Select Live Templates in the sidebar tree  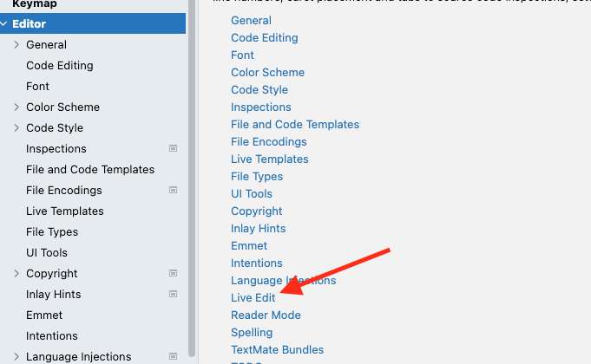64,211
